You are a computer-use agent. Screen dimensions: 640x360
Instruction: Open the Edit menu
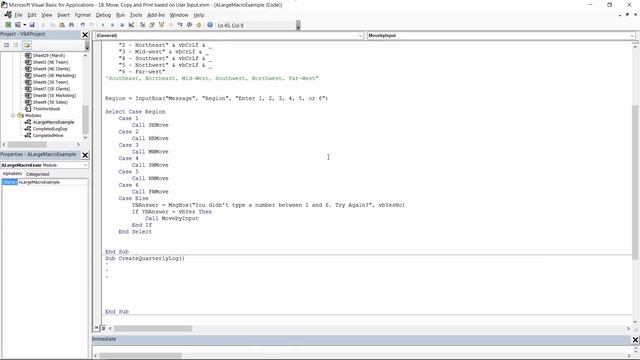pyautogui.click(x=32, y=15)
